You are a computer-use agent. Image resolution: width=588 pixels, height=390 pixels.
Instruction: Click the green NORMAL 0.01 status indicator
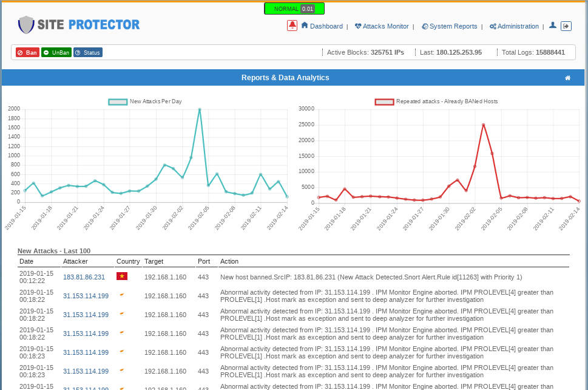(x=294, y=9)
